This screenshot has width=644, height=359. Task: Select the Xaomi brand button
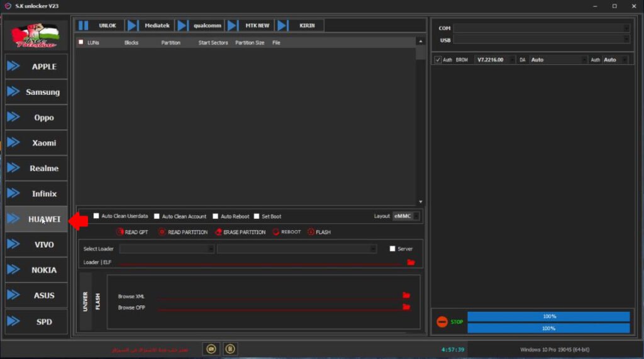pyautogui.click(x=36, y=143)
